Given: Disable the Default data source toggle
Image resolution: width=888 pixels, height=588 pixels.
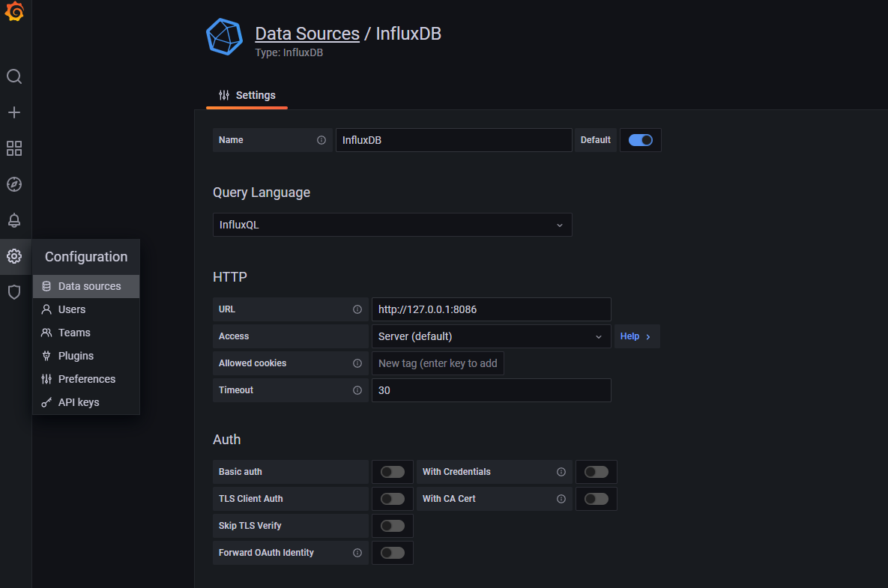Looking at the screenshot, I should click(x=641, y=140).
